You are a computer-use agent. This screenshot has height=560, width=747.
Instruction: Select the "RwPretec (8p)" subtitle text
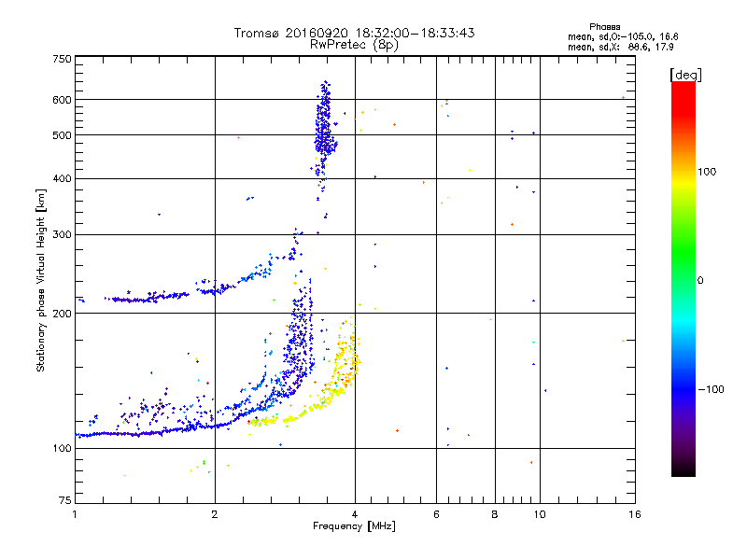[x=354, y=45]
